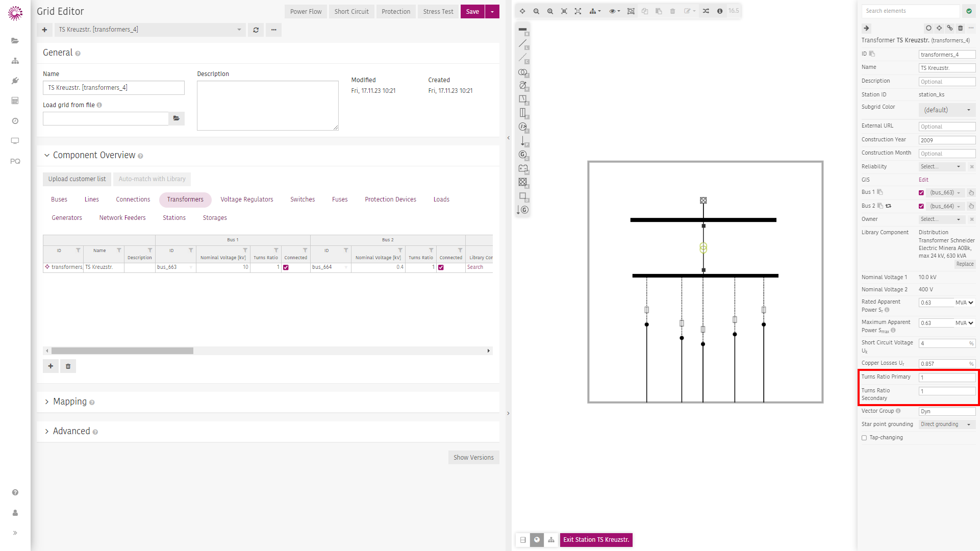Switch to the Buses tab
This screenshot has width=980, height=551.
tap(59, 199)
